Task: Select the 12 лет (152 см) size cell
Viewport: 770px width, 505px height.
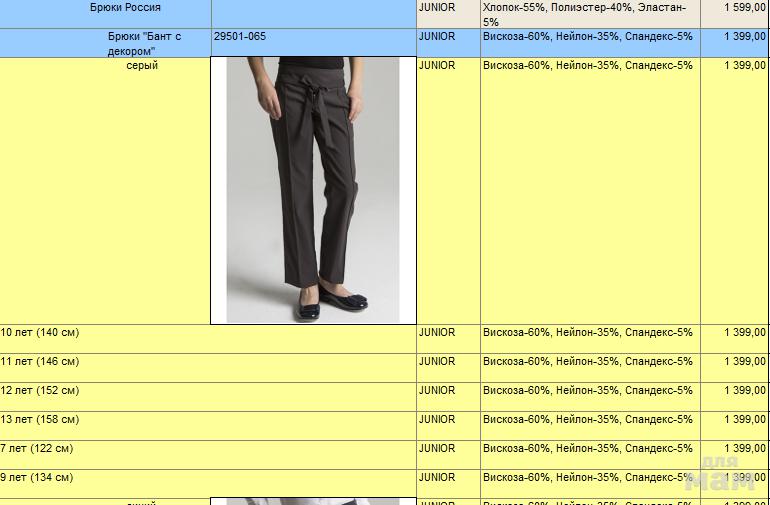Action: coord(40,391)
